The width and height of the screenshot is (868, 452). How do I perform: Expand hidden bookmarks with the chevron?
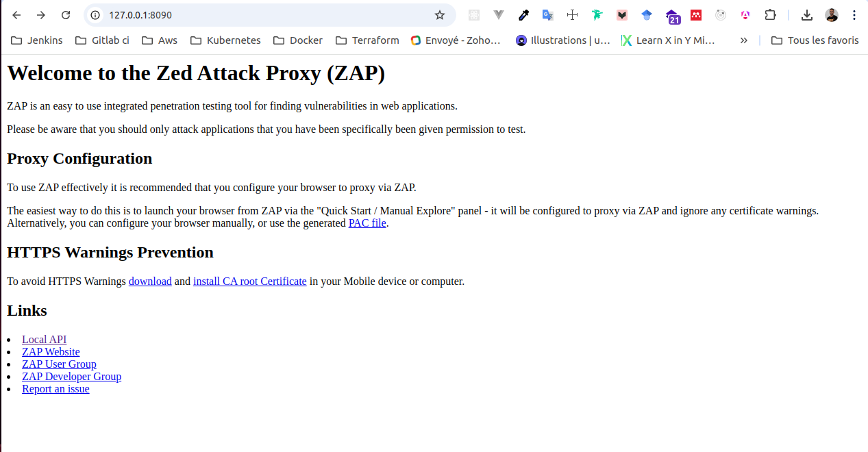pos(743,40)
